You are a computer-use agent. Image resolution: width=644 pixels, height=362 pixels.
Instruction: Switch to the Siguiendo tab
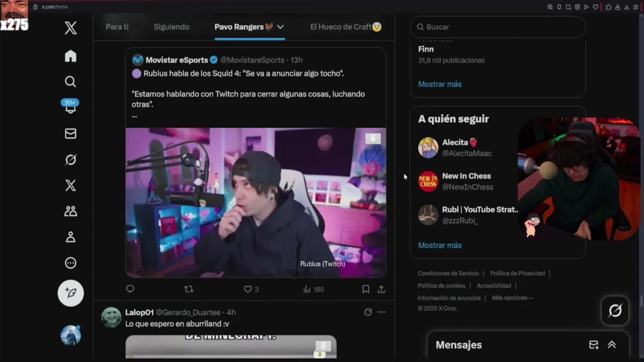172,27
